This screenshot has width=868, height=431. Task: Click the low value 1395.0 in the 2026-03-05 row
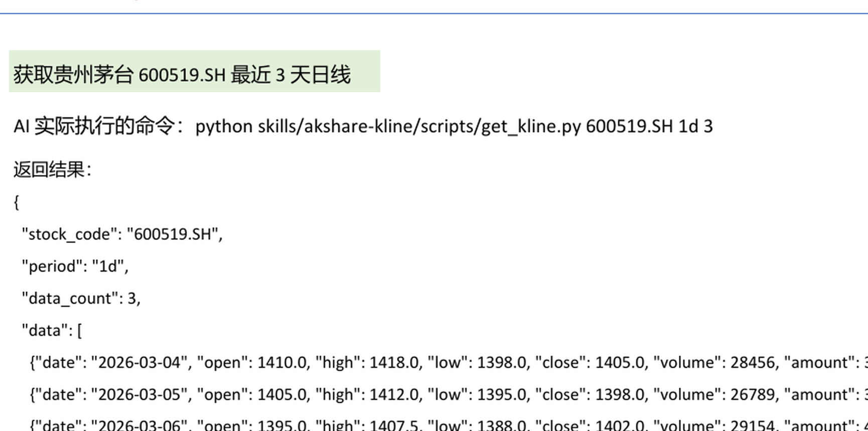coord(501,394)
